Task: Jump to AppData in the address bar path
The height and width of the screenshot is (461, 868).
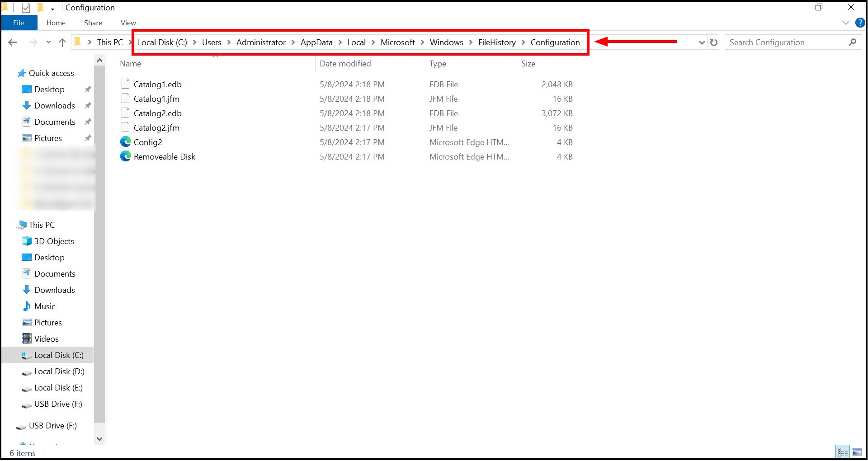Action: point(316,42)
